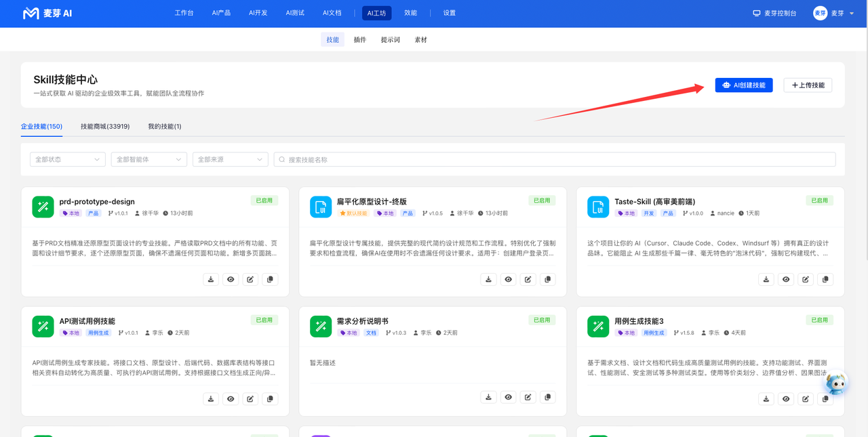
Task: Download the 用例生成技能3 skill
Action: 766,398
